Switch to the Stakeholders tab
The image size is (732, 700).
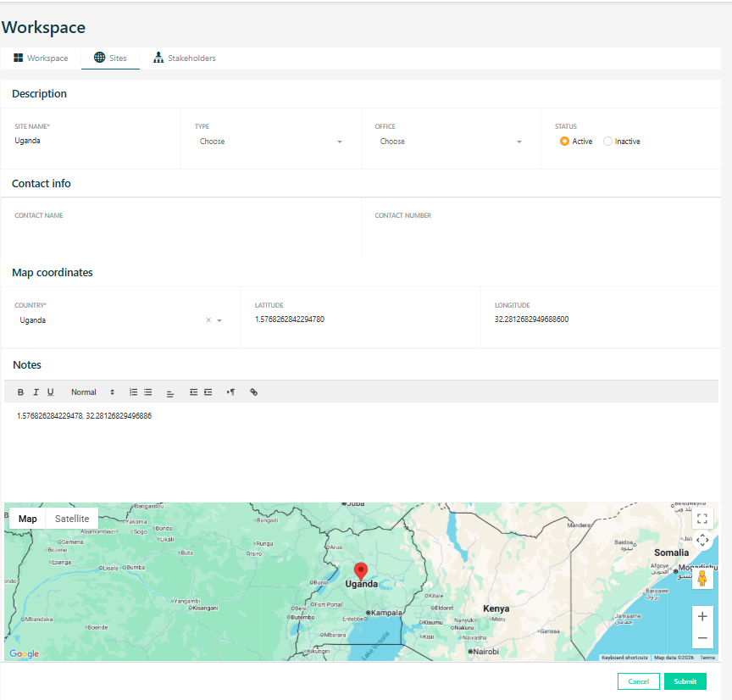point(185,58)
